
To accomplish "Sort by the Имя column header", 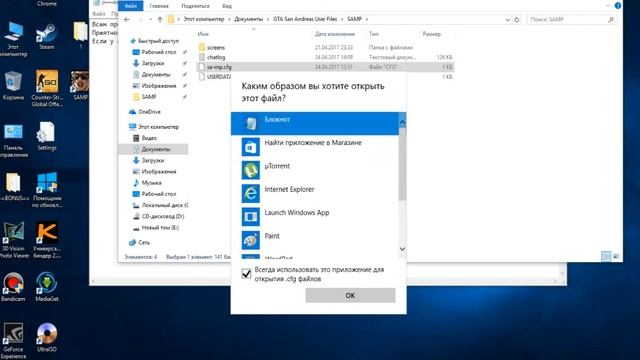I will (203, 34).
